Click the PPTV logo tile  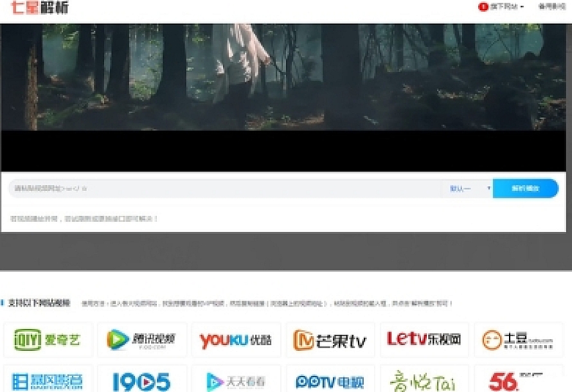tap(330, 380)
